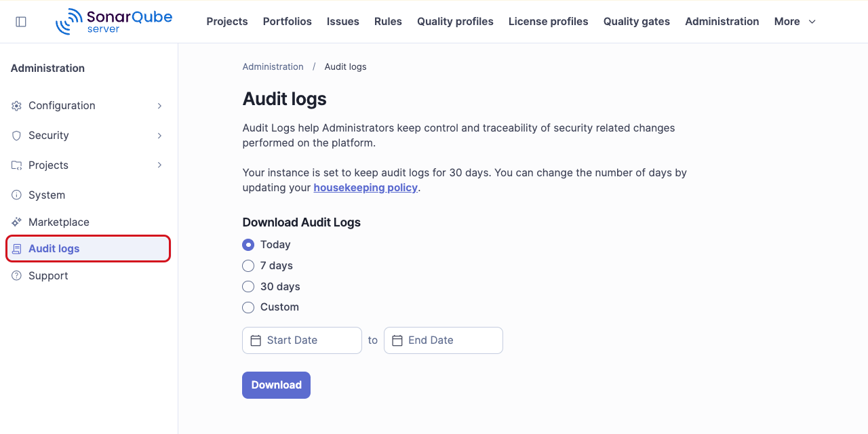Viewport: 868px width, 434px height.
Task: Open the Configuration gear icon in sidebar
Action: point(16,105)
